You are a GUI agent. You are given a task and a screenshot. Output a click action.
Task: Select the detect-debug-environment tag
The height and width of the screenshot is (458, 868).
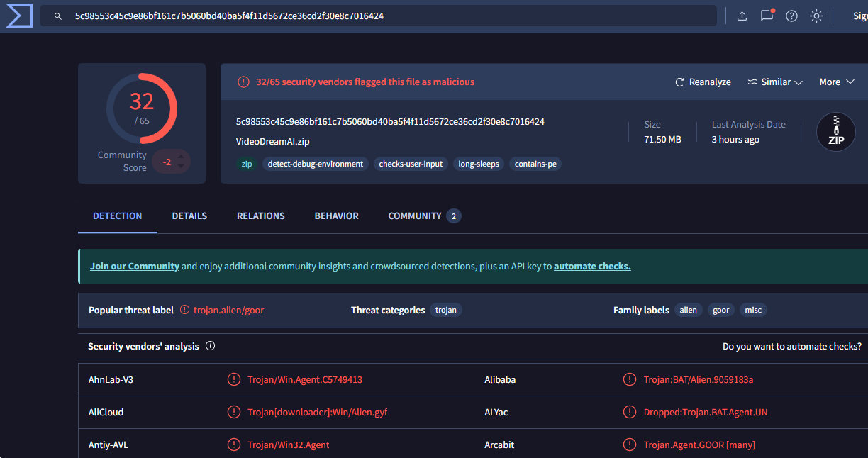pos(316,164)
